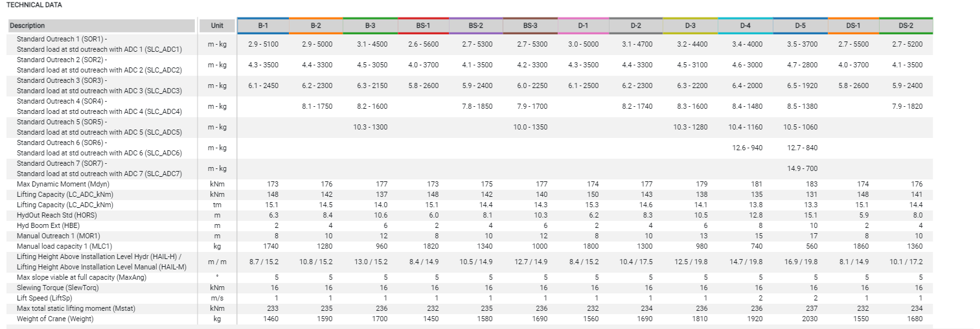This screenshot has height=329, width=980.
Task: Select the Slewing Torque (SlewTorq) row label
Action: [x=57, y=288]
